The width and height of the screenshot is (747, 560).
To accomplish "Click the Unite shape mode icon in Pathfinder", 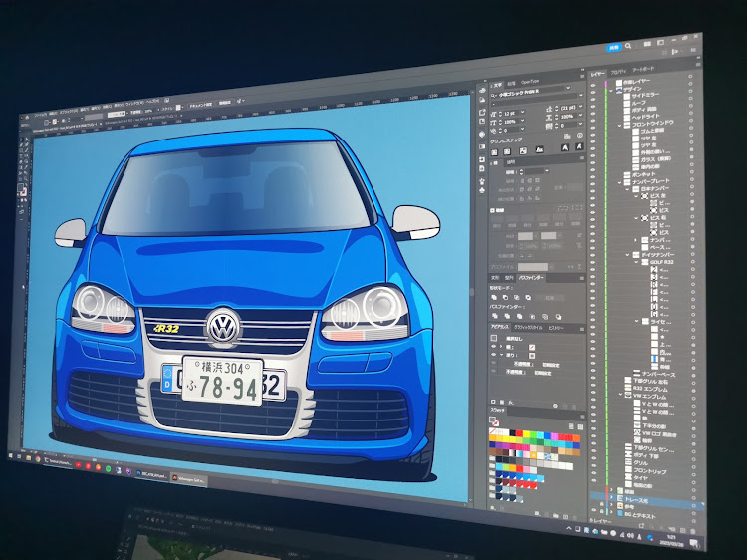I will pos(494,297).
